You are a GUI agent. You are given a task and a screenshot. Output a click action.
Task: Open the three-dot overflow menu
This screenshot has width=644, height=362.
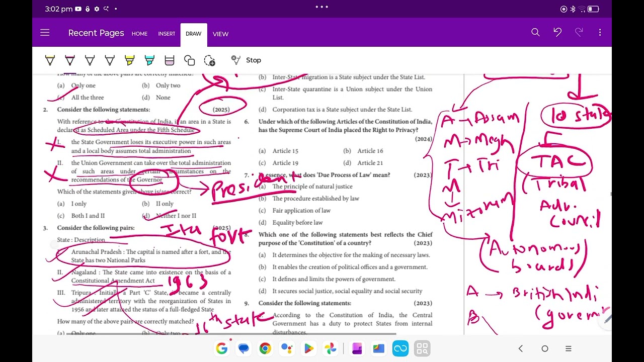pos(600,32)
